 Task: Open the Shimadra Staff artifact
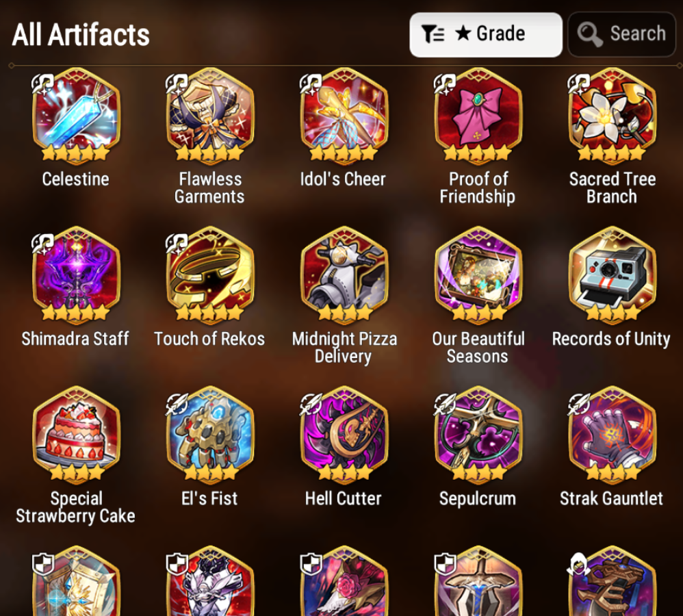click(x=76, y=275)
